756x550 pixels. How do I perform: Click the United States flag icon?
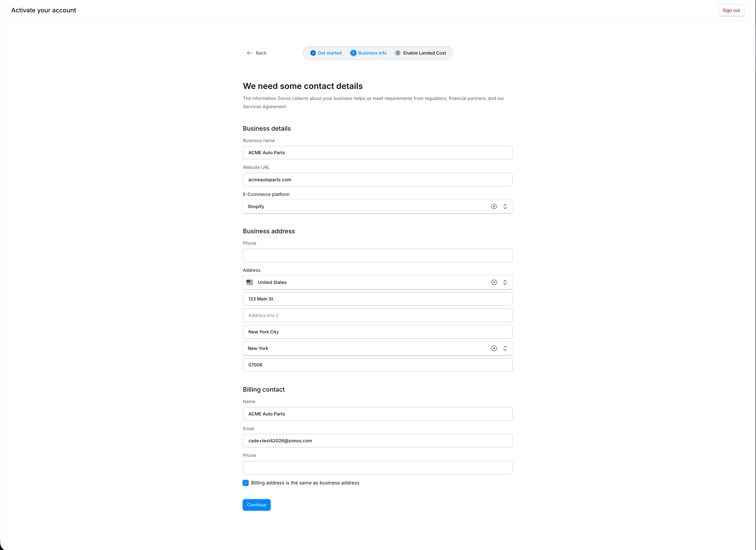tap(250, 282)
